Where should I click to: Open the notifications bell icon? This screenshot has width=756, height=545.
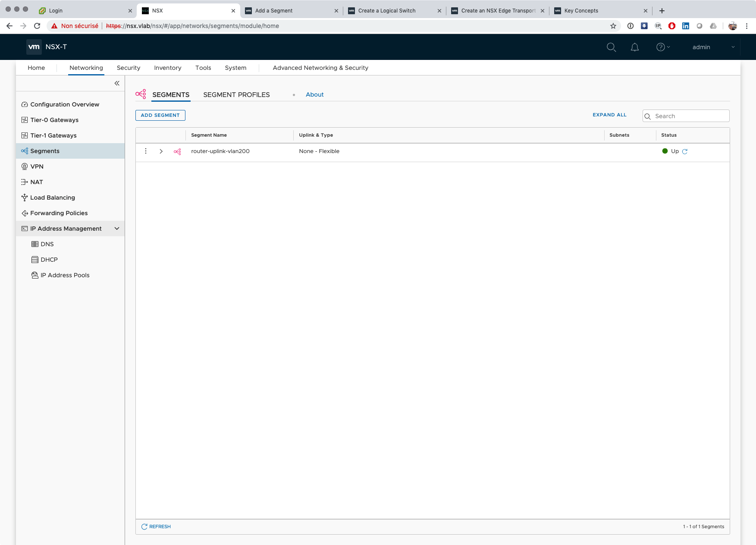[x=634, y=47]
